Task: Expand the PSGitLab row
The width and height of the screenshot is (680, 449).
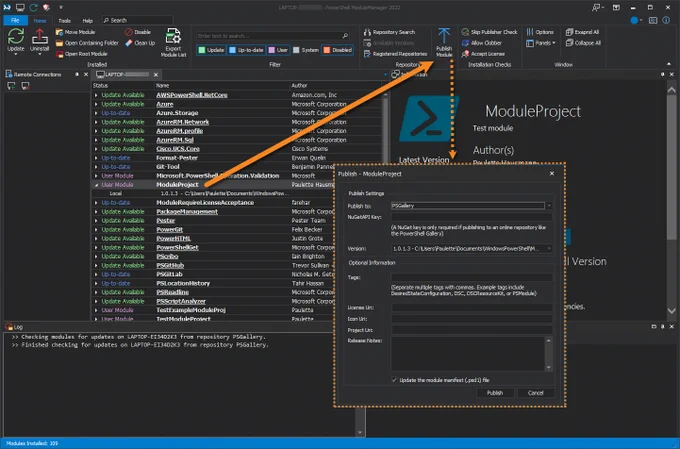Action: pos(96,274)
